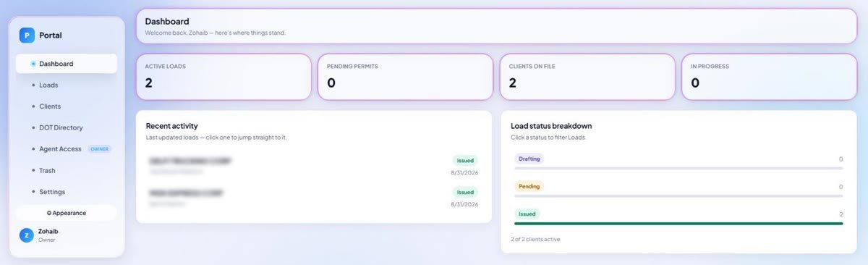Viewport: 868px width, 265px height.
Task: Select the Active Loads stat card
Action: (x=224, y=77)
